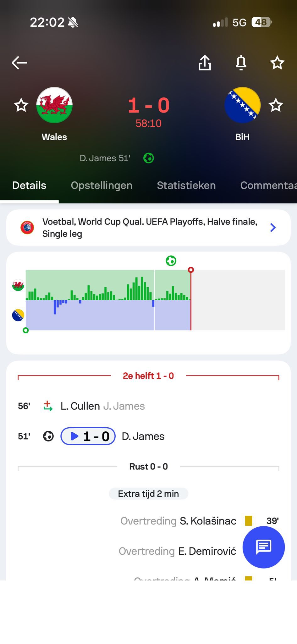Switch to the Statistieken tab
Image resolution: width=297 pixels, height=644 pixels.
[186, 186]
